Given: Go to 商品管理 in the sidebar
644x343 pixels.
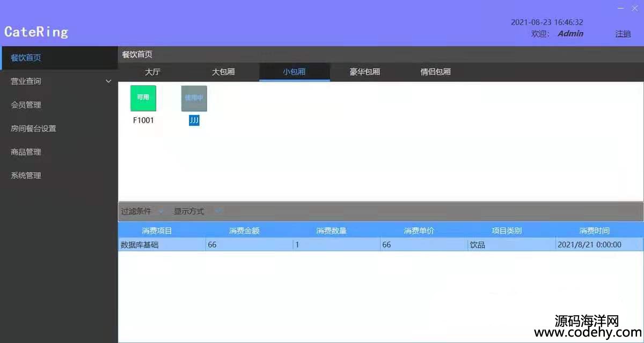Looking at the screenshot, I should click(26, 152).
